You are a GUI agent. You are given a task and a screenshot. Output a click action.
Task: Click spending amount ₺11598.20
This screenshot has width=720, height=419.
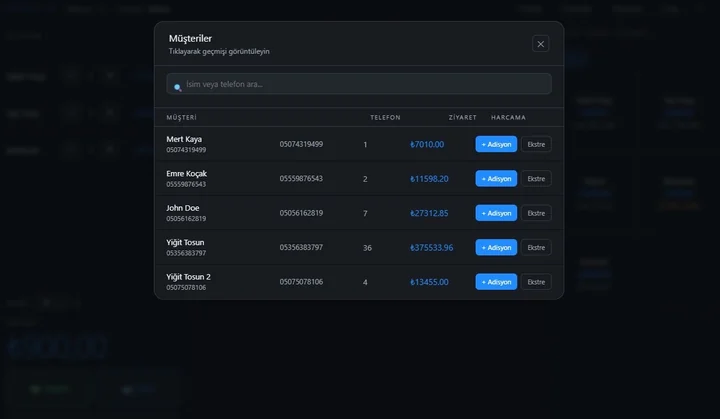(429, 179)
